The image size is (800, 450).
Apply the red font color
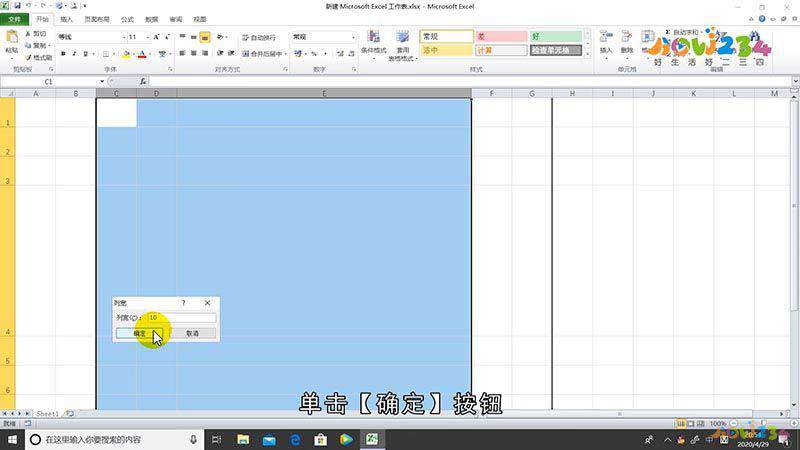tap(142, 54)
